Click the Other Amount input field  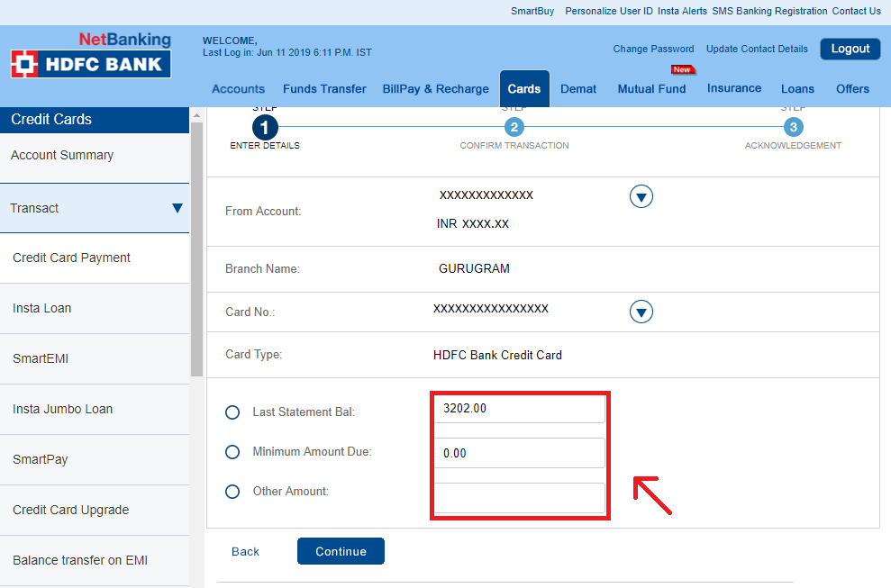(520, 498)
